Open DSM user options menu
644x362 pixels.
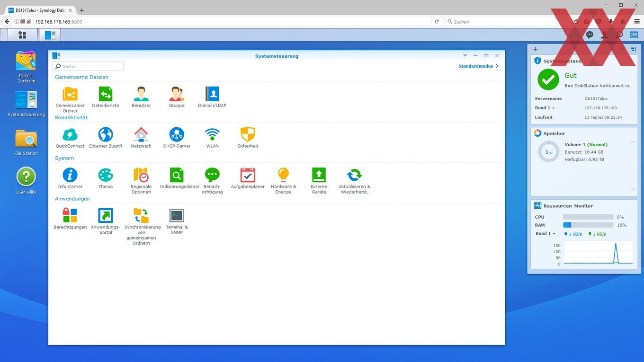tap(604, 35)
